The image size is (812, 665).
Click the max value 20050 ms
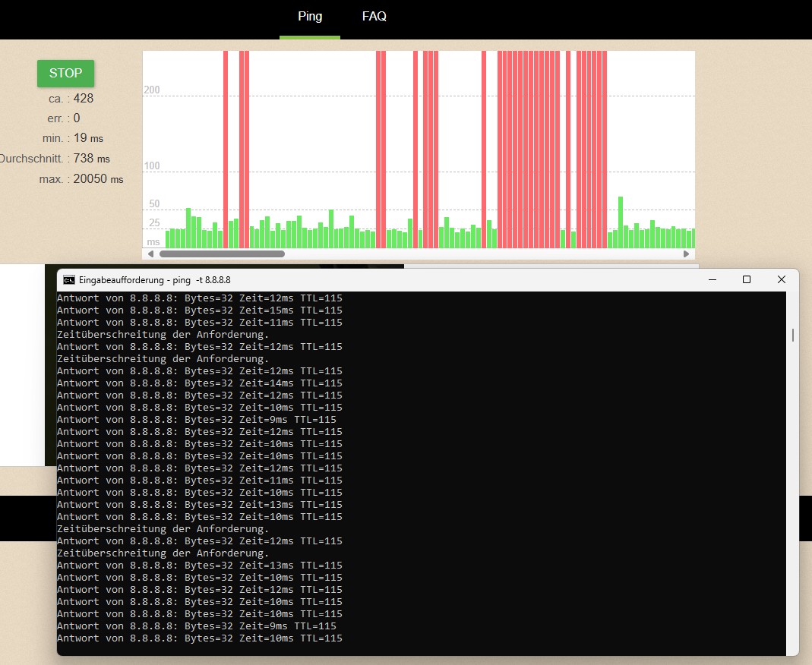99,179
